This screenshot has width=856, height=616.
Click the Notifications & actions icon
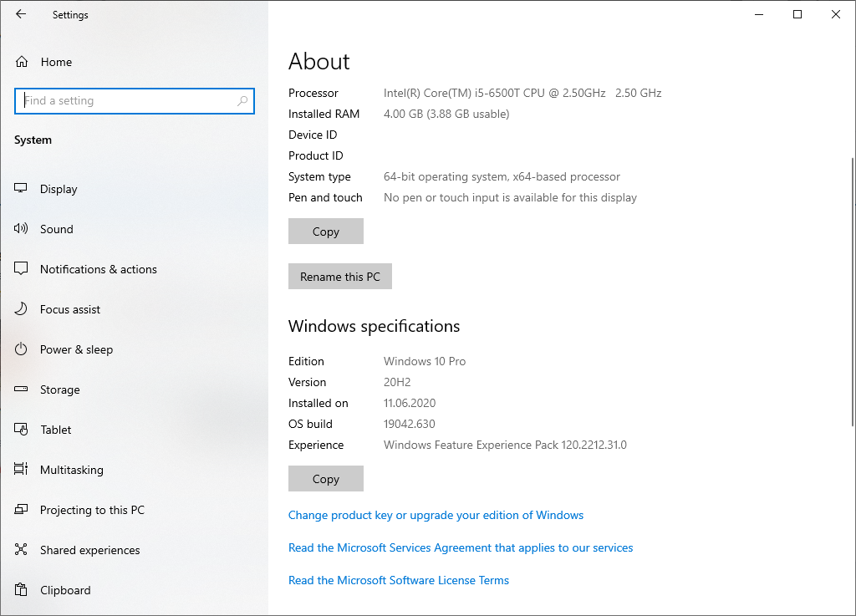coord(21,268)
